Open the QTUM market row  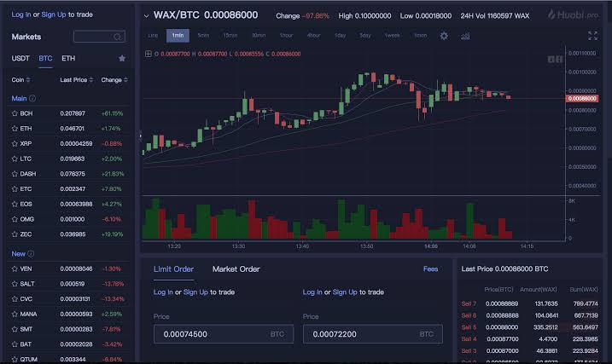click(x=68, y=360)
